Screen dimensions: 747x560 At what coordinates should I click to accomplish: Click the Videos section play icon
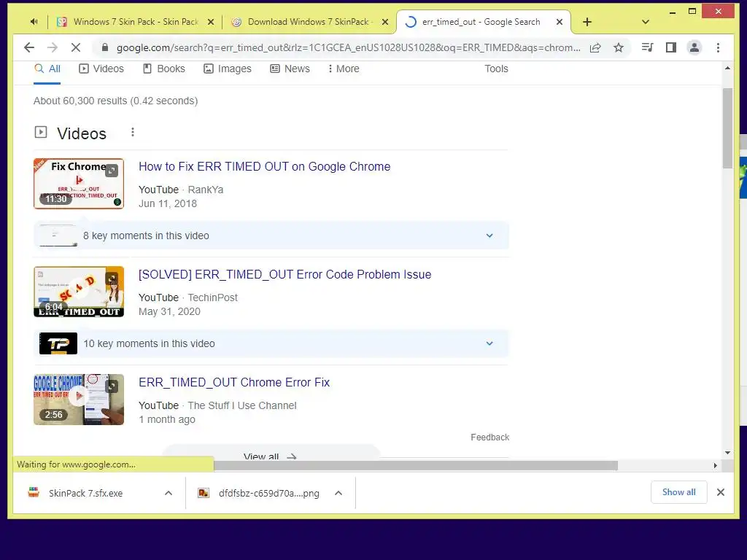click(x=41, y=132)
